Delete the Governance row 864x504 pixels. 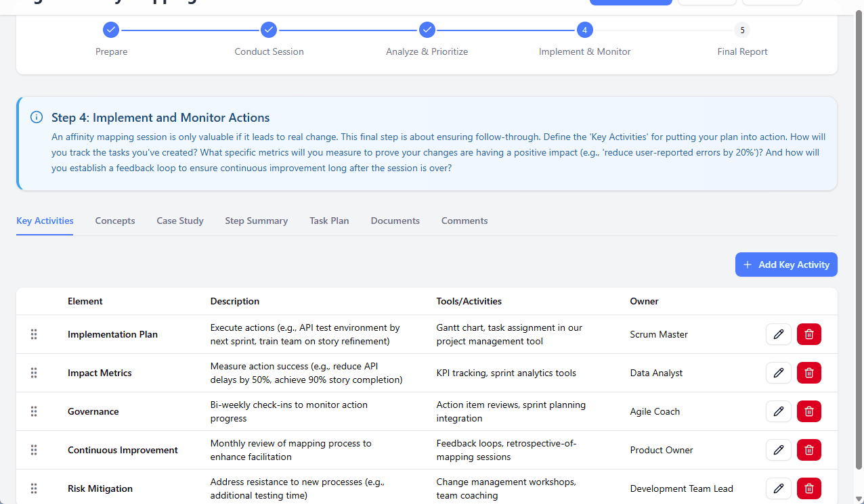tap(808, 411)
